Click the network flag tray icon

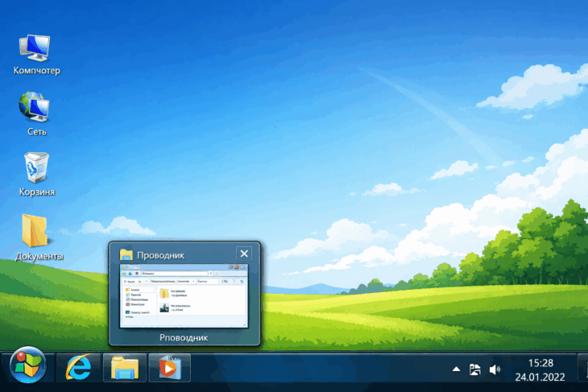pos(474,369)
